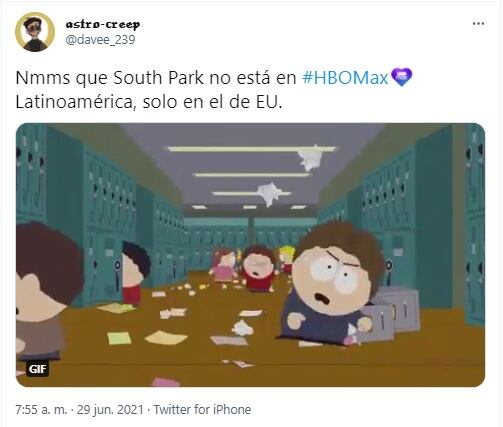The image size is (503, 427).
Task: Click the purple heart HBO Max emoji
Action: pyautogui.click(x=401, y=77)
